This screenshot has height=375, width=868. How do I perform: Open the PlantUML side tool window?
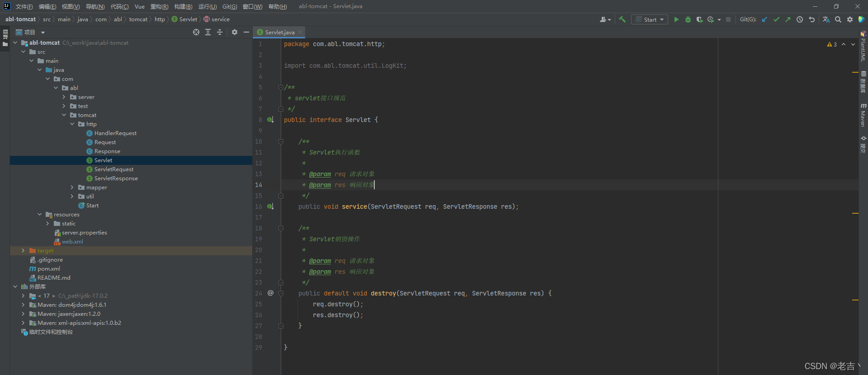coord(863,47)
